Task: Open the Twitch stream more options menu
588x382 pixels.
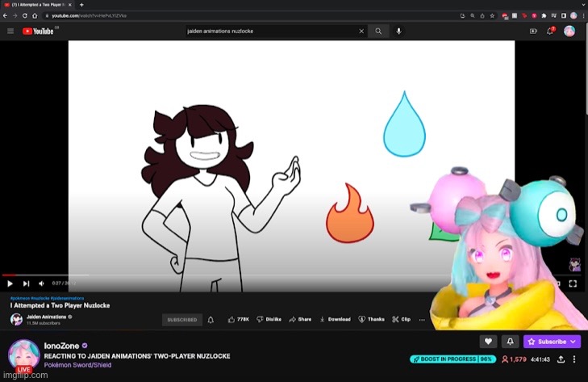Action: 574,359
